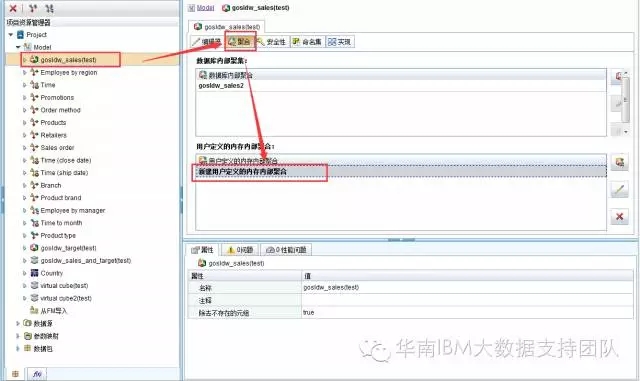The height and width of the screenshot is (381, 640).
Task: Click the Time dimension icon in tree
Action: click(35, 85)
